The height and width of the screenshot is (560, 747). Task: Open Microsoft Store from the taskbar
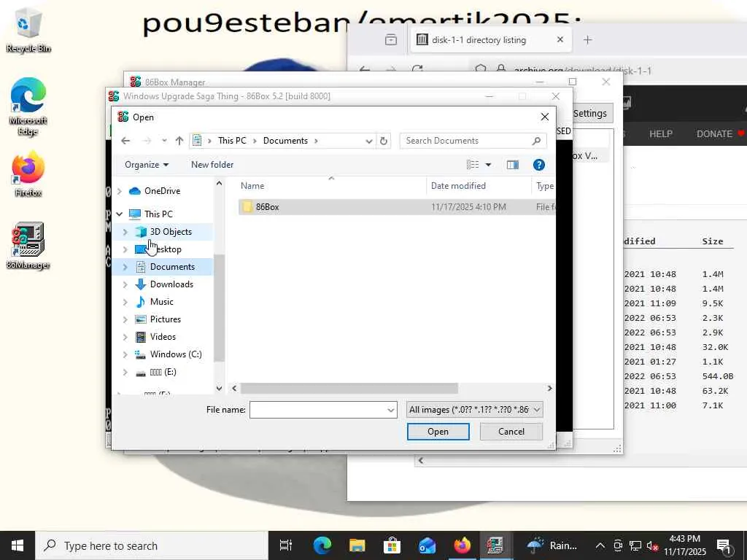click(392, 545)
